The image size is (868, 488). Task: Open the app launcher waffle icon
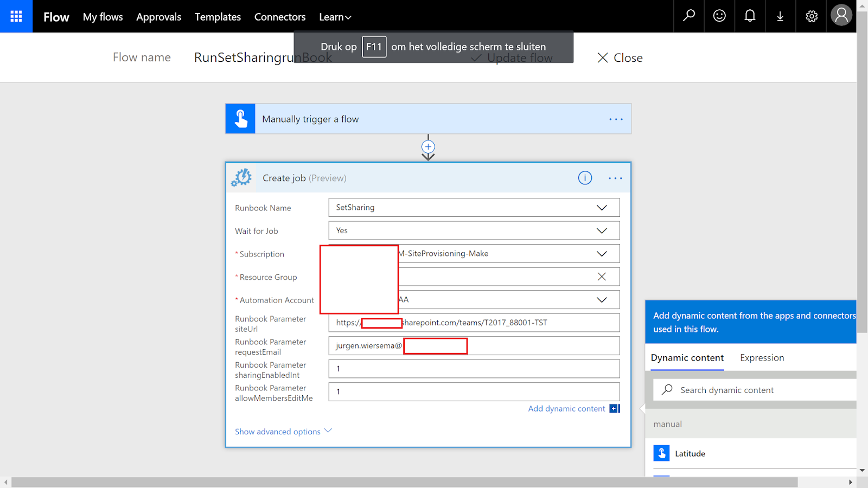click(x=16, y=16)
